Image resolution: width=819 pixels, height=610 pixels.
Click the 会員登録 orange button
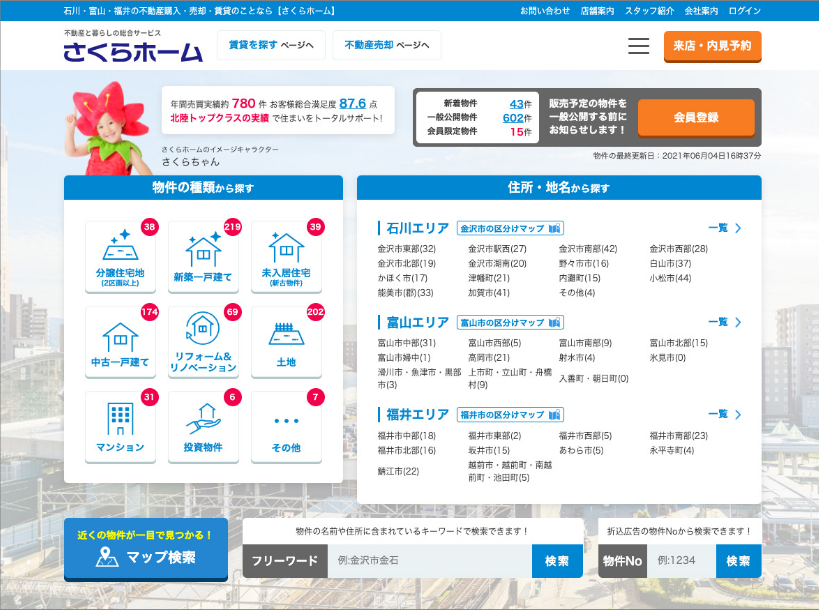click(x=696, y=118)
